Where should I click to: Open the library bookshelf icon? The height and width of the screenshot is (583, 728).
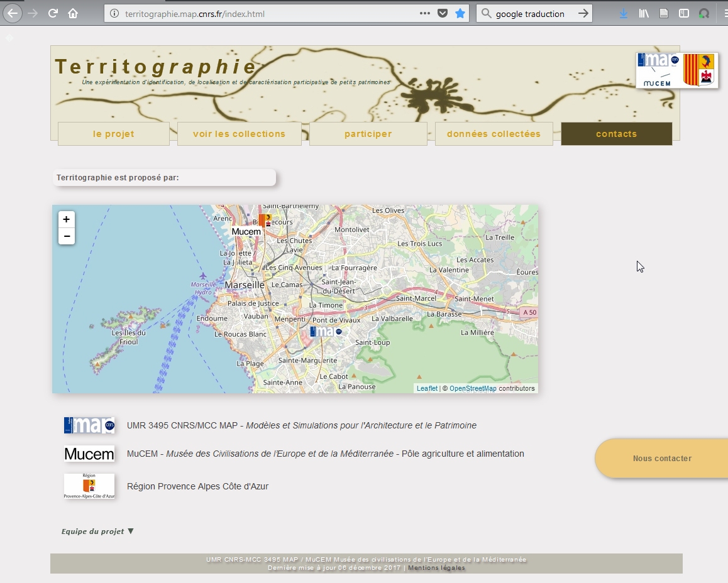[x=644, y=13]
